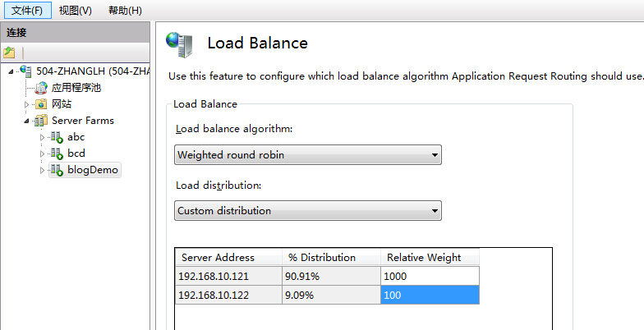Screen dimensions: 644x330
Task: Collapse the Server Farms node
Action: click(26, 121)
